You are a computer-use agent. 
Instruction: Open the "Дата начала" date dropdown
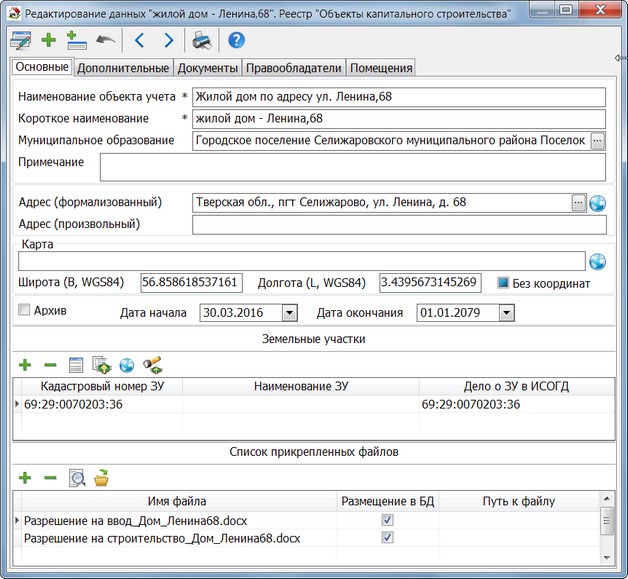pos(289,313)
